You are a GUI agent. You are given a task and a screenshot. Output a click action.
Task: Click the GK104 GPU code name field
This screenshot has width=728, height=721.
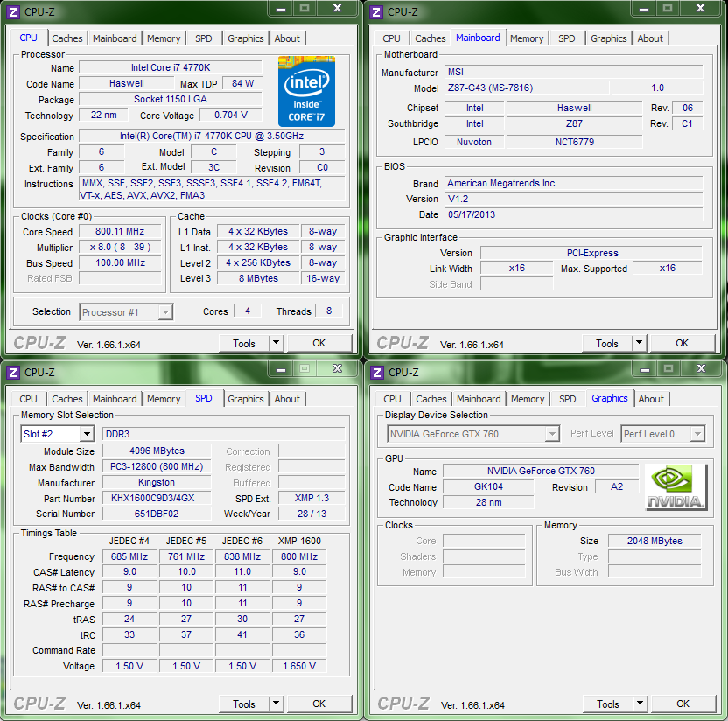point(488,487)
